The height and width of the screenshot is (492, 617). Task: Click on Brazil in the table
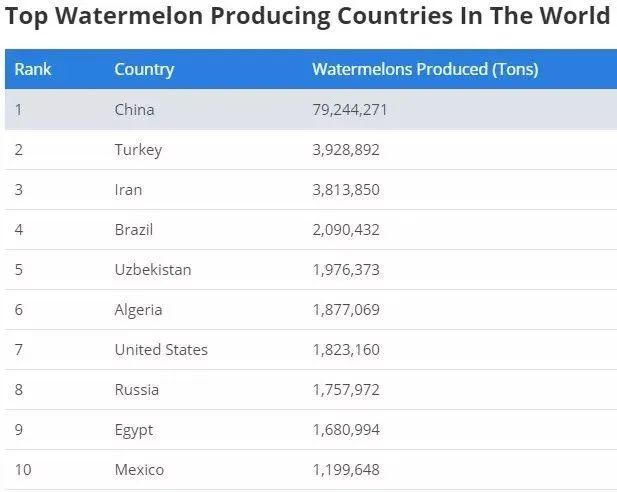(134, 230)
